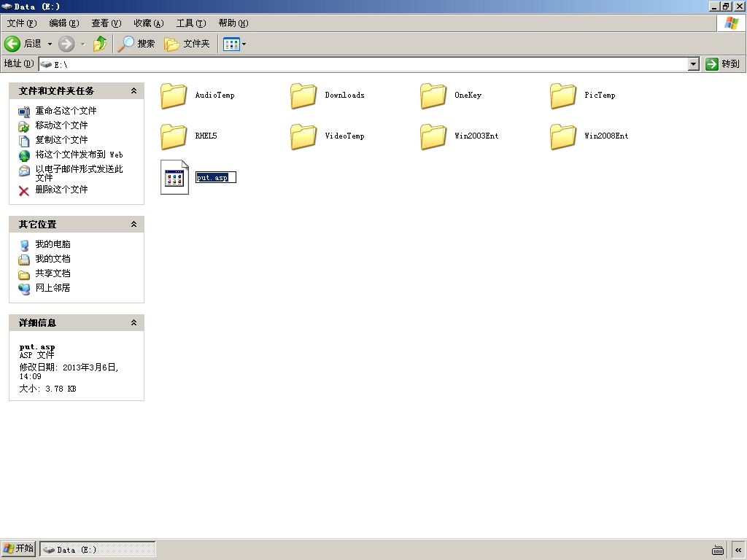Expand the address bar dropdown list
This screenshot has width=747, height=560.
click(694, 64)
